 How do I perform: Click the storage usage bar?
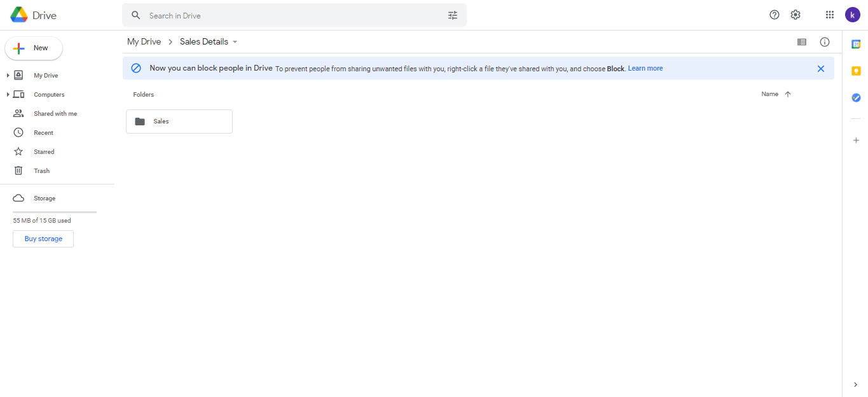coord(55,212)
